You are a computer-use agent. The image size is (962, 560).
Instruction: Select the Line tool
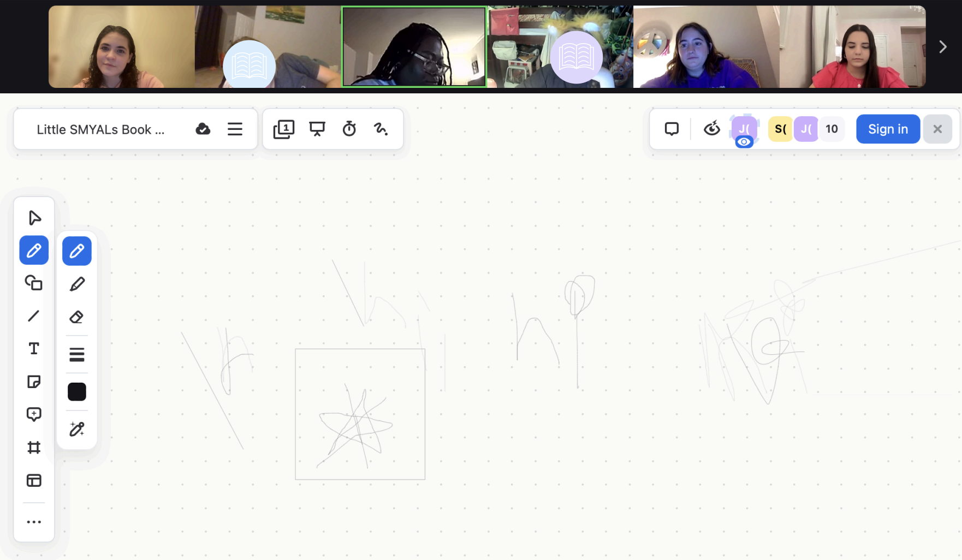(34, 316)
